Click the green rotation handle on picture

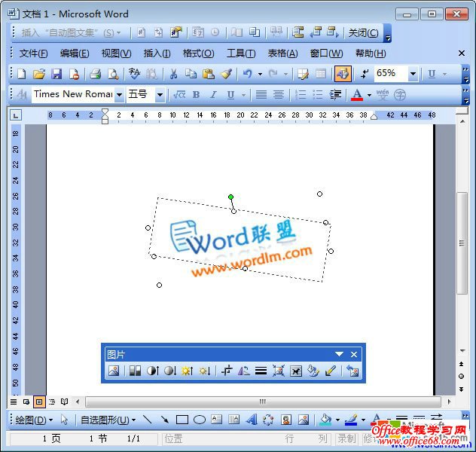pos(230,197)
